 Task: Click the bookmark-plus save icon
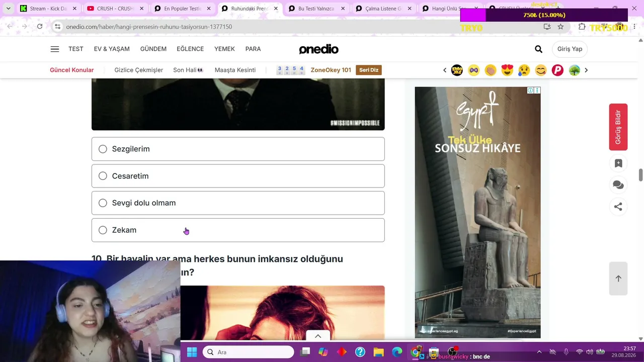[618, 163]
